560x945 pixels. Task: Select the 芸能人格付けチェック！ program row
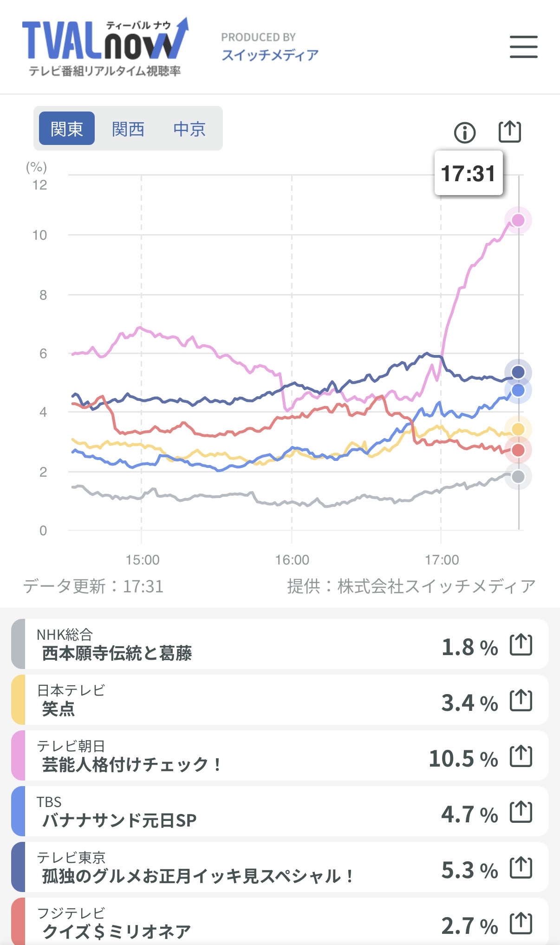tap(232, 756)
